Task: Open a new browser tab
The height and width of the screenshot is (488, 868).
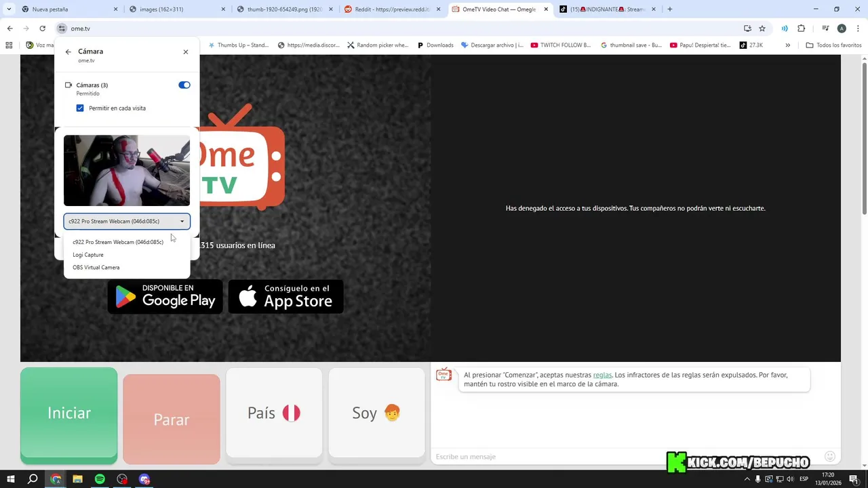Action: point(670,9)
